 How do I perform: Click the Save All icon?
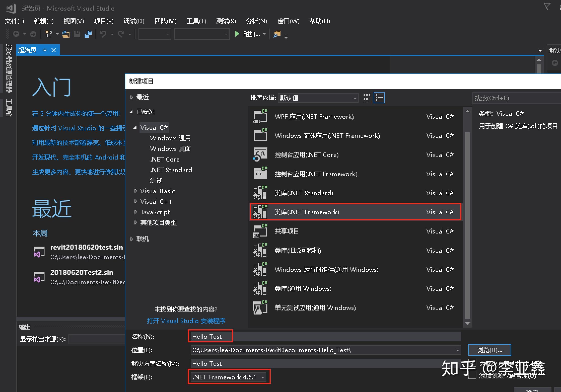88,34
